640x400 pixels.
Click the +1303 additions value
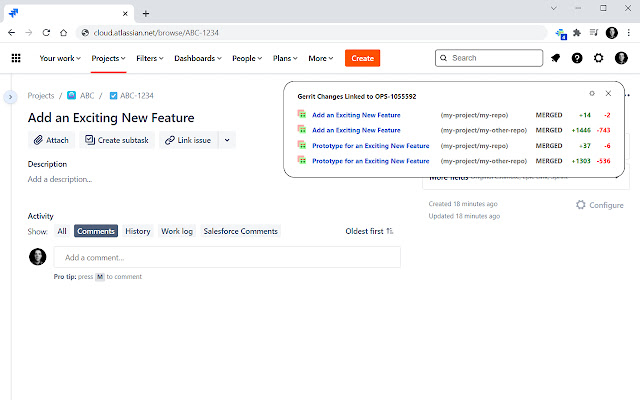click(581, 161)
